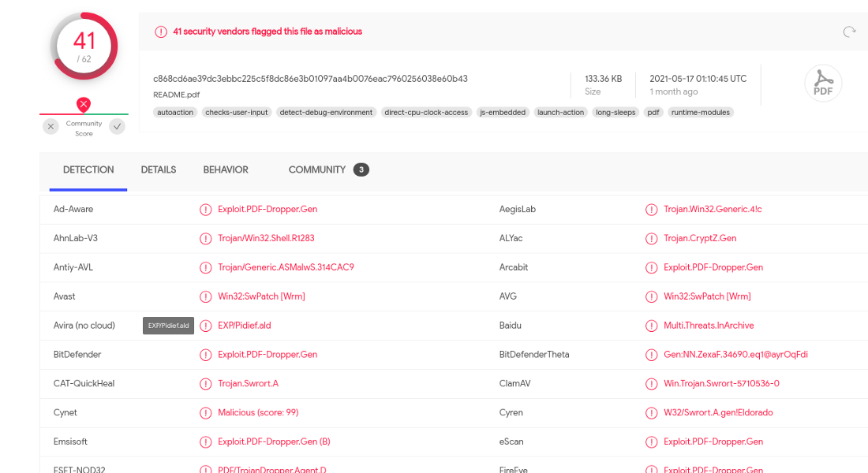Viewport: 868px width, 473px height.
Task: Switch to the Behavior tab
Action: [x=226, y=169]
